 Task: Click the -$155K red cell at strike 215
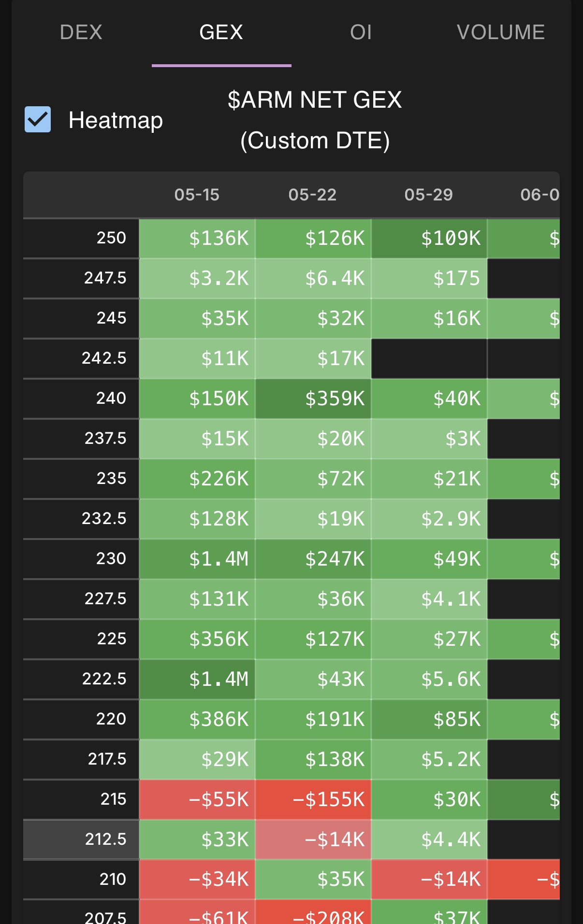click(x=313, y=799)
